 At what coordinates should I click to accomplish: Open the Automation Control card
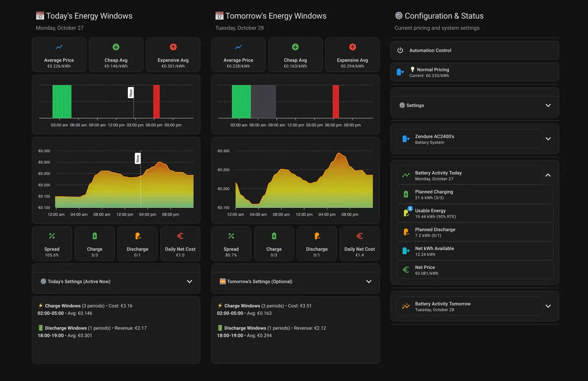(474, 51)
